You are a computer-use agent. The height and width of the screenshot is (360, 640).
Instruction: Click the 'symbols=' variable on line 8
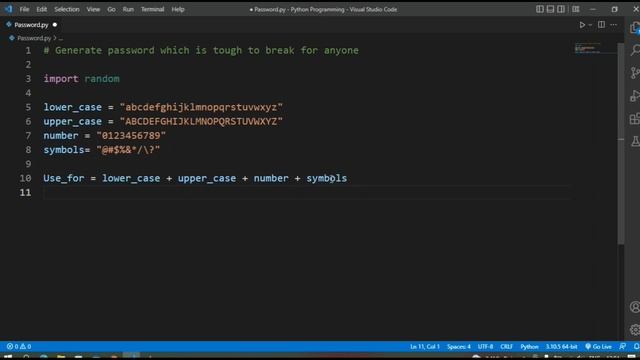point(67,150)
